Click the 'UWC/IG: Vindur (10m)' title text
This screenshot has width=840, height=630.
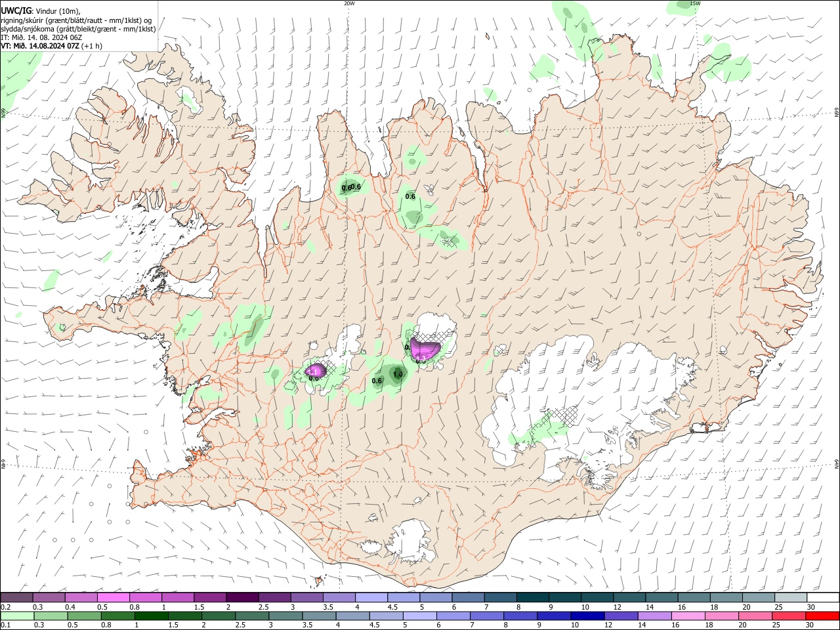[40, 10]
